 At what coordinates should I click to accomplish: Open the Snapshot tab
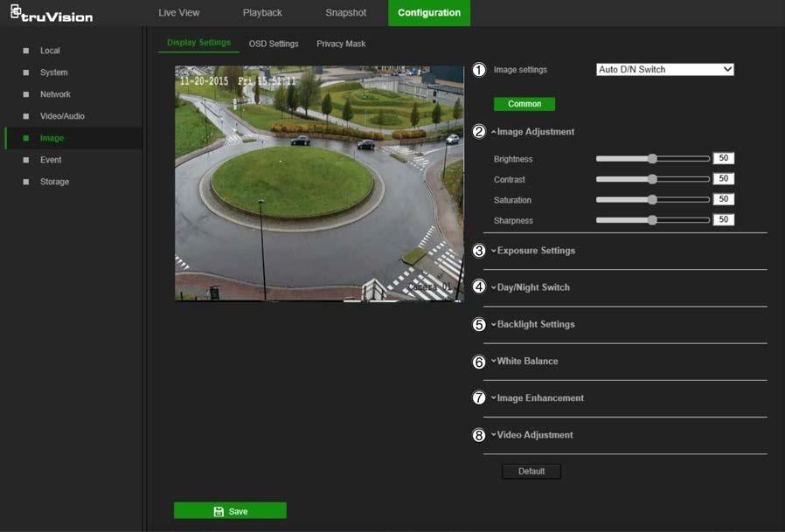[x=345, y=13]
